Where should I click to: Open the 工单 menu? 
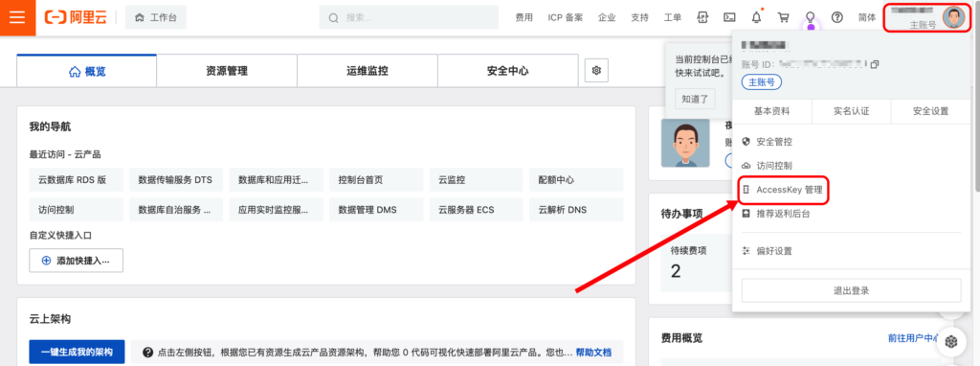pyautogui.click(x=673, y=17)
